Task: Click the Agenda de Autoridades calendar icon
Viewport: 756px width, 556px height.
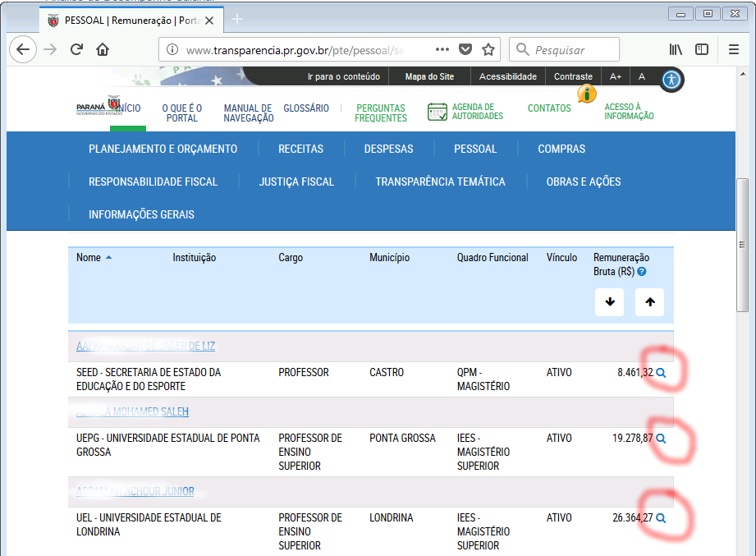Action: click(x=438, y=112)
